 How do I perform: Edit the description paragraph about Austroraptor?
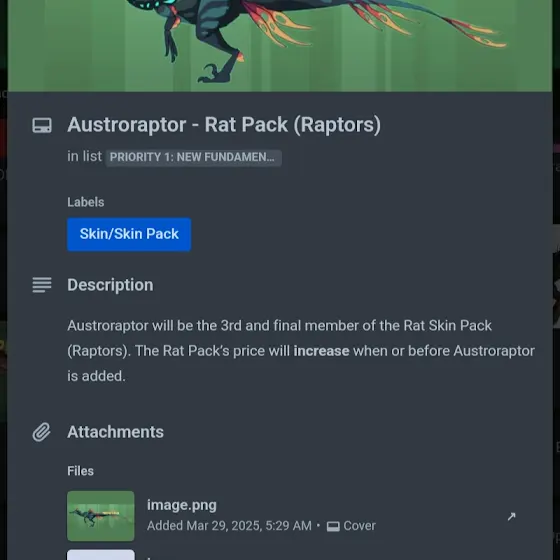[301, 351]
